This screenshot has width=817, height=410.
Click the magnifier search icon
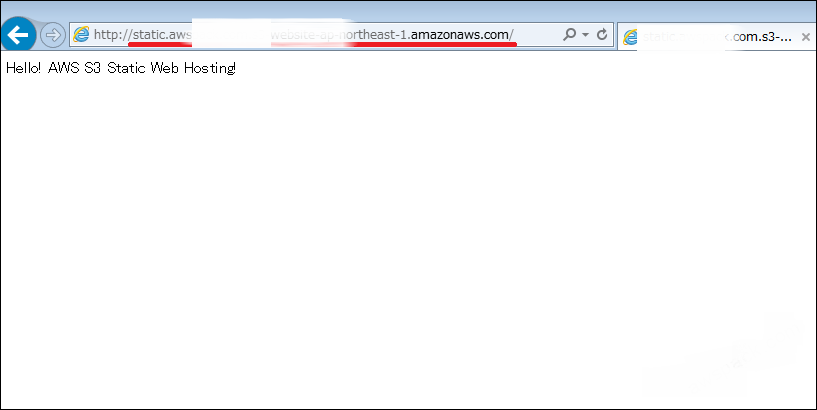570,34
